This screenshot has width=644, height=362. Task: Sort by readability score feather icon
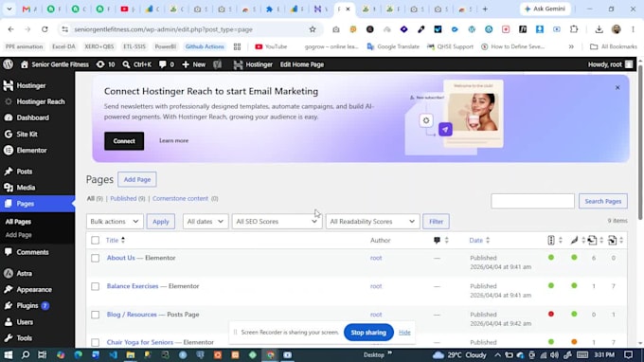point(577,241)
